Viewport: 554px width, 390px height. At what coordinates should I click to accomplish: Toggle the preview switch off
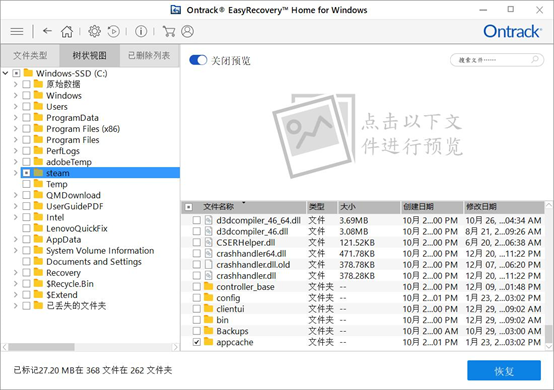[198, 60]
